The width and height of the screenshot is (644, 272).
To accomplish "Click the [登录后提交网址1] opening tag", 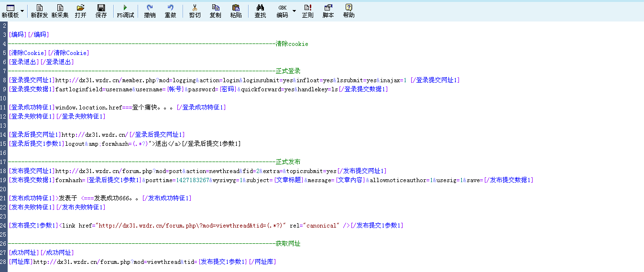I will (x=35, y=135).
